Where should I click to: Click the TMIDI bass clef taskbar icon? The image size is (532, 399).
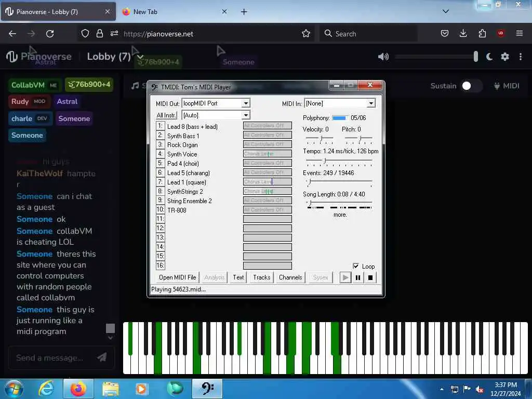click(x=207, y=389)
